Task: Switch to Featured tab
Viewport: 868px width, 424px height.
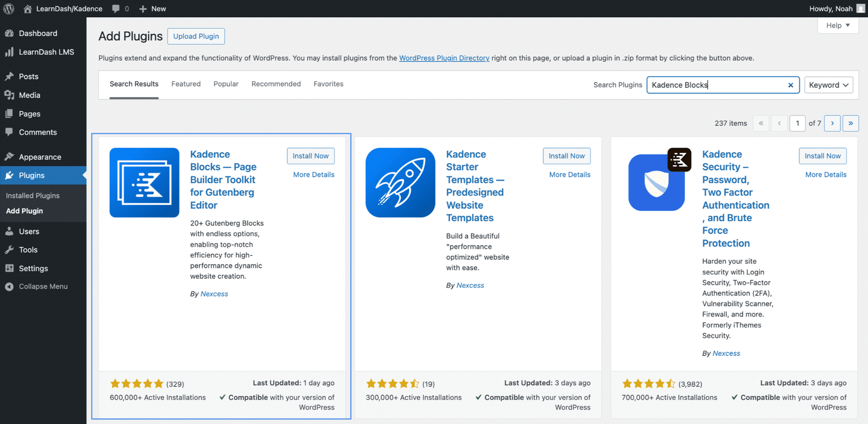Action: [x=186, y=84]
